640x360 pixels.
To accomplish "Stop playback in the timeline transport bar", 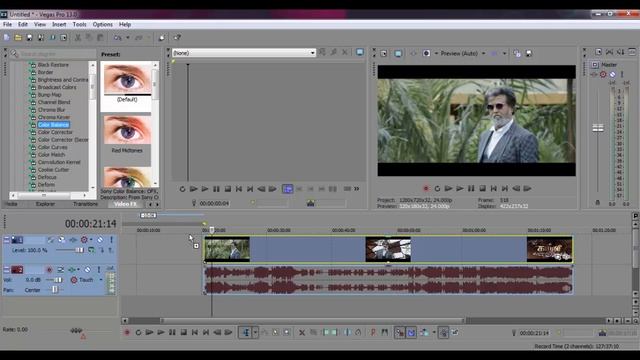I will click(x=184, y=333).
